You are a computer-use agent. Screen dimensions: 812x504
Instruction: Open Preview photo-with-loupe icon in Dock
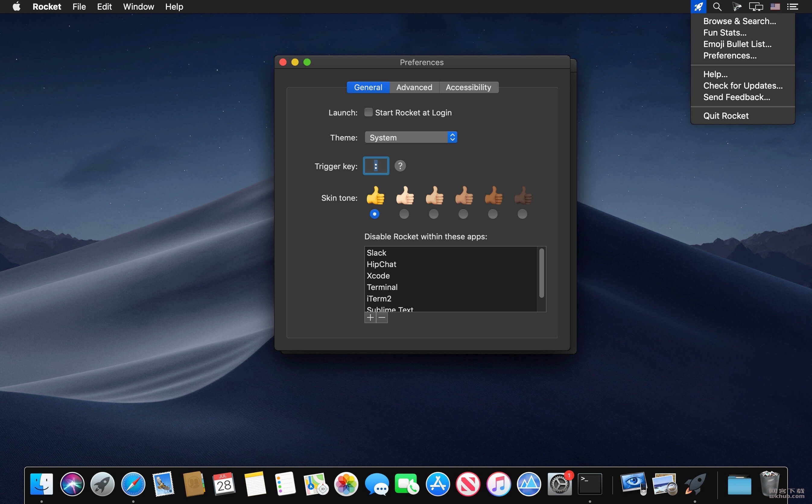pyautogui.click(x=664, y=484)
